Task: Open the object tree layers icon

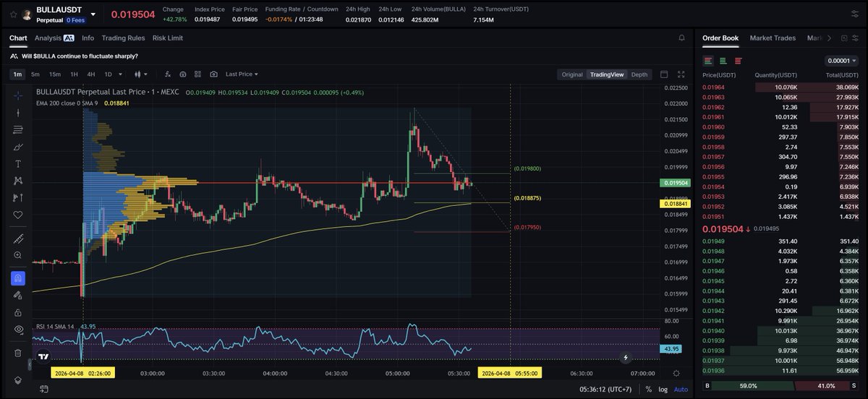Action: (x=18, y=379)
